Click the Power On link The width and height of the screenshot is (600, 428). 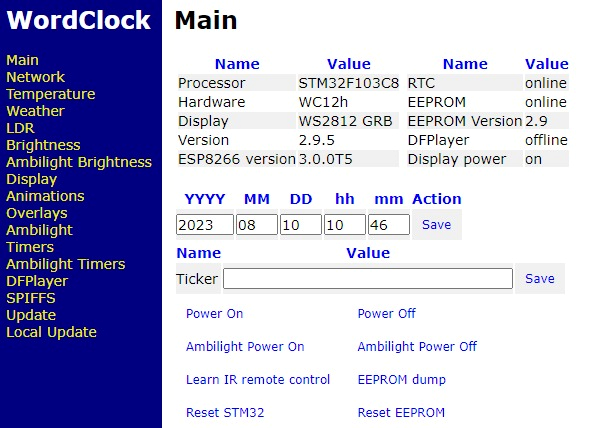point(214,314)
